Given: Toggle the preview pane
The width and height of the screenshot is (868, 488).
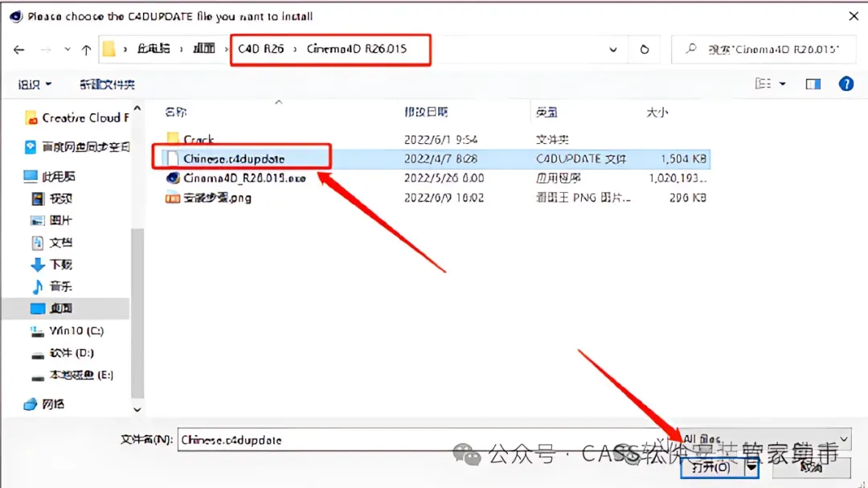Looking at the screenshot, I should (813, 84).
